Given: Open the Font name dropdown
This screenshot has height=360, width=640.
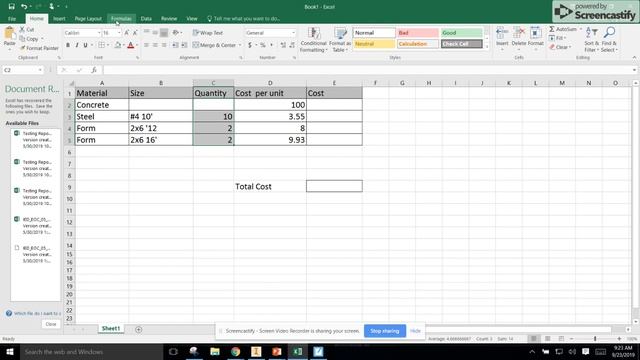Looking at the screenshot, I should pos(99,33).
